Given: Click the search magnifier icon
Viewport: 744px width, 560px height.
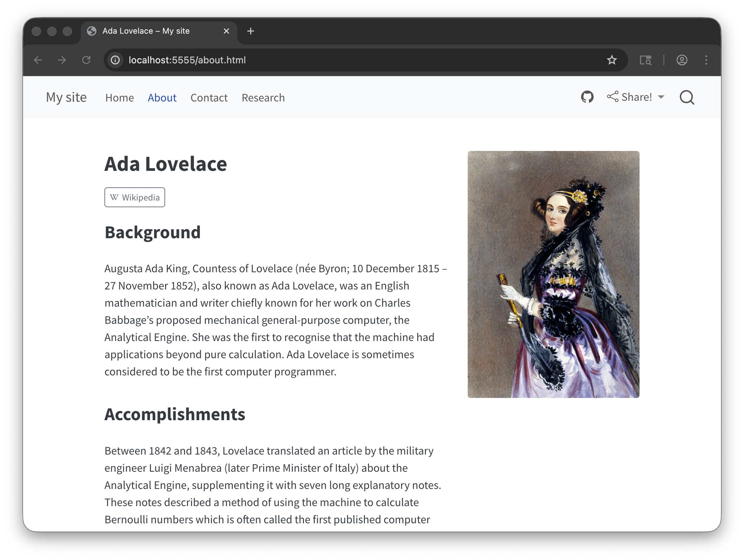Looking at the screenshot, I should point(687,97).
